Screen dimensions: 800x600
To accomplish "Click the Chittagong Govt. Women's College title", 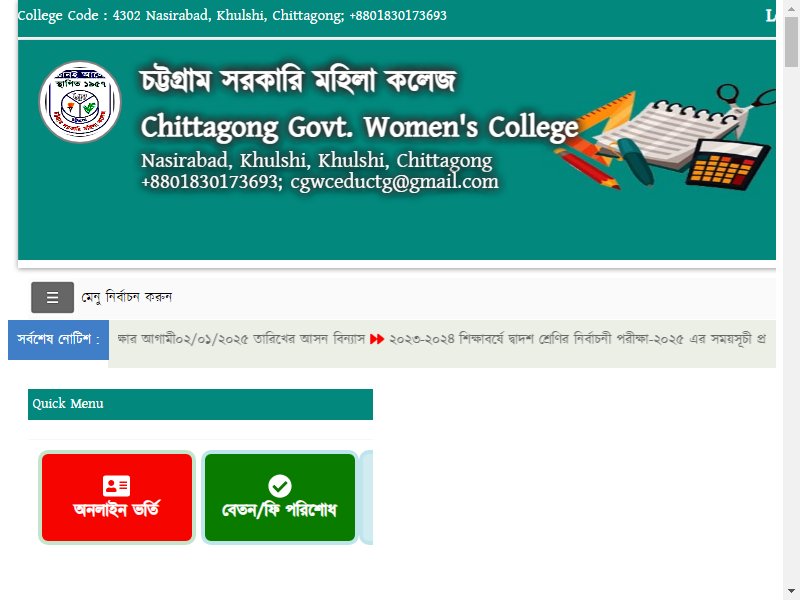I will pyautogui.click(x=360, y=127).
